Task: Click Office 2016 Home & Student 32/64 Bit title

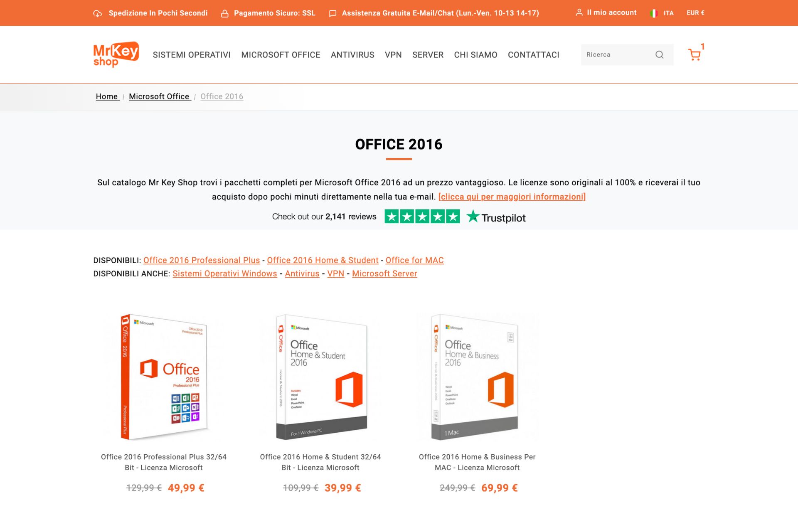Action: (320, 462)
